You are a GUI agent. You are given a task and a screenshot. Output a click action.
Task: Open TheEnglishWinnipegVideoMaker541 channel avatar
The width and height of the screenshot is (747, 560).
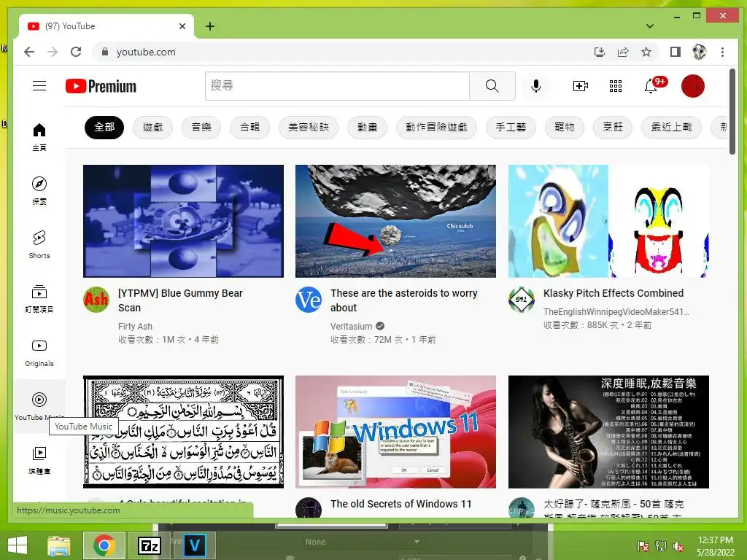tap(521, 300)
